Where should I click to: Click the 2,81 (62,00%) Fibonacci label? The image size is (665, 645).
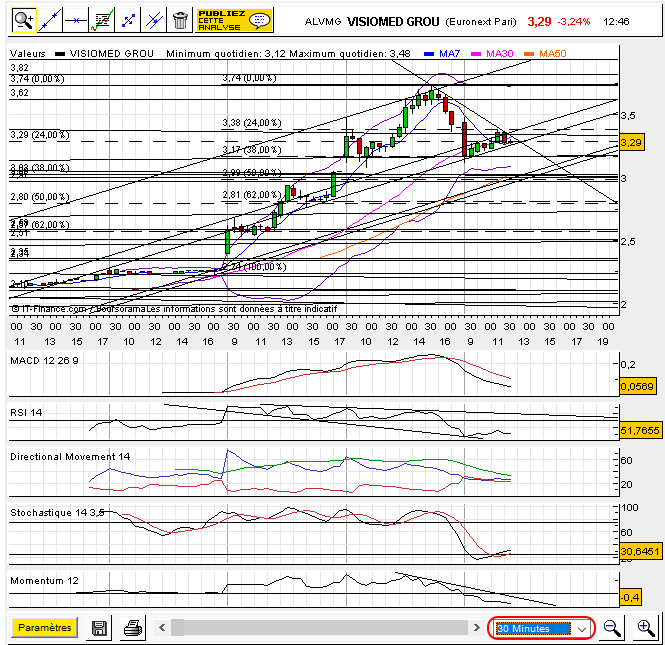click(252, 195)
